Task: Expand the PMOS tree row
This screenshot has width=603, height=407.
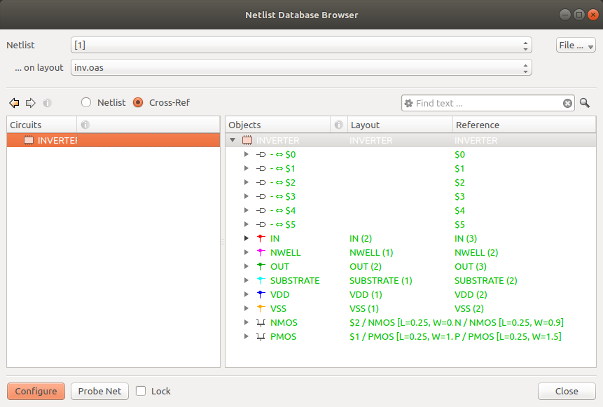Action: [x=246, y=337]
